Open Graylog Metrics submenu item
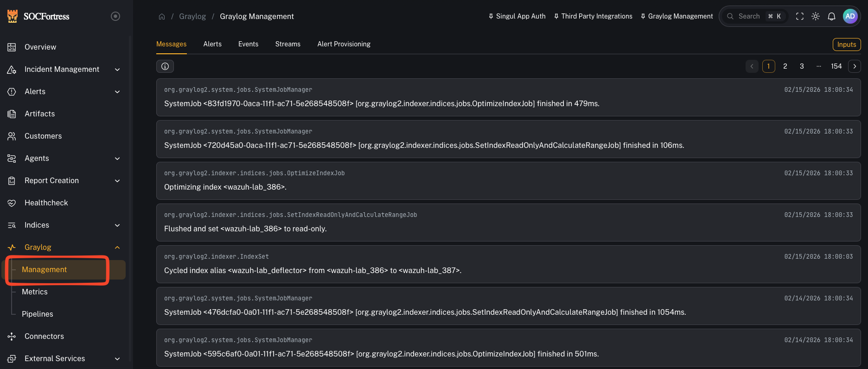 [35, 292]
